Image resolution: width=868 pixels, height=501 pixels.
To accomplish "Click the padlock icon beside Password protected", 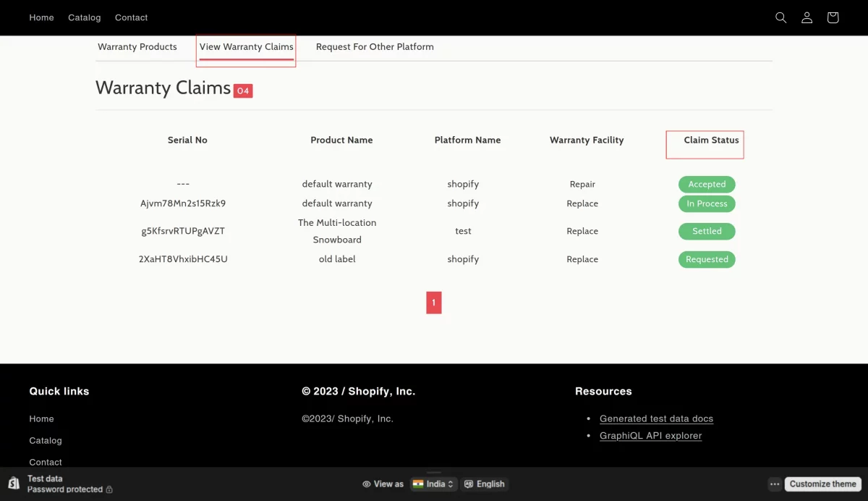I will 110,489.
